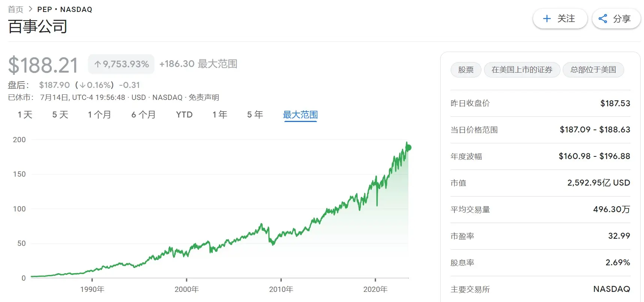Click the NASDAQ exchange value in the stats panel
The width and height of the screenshot is (644, 302).
pyautogui.click(x=612, y=289)
